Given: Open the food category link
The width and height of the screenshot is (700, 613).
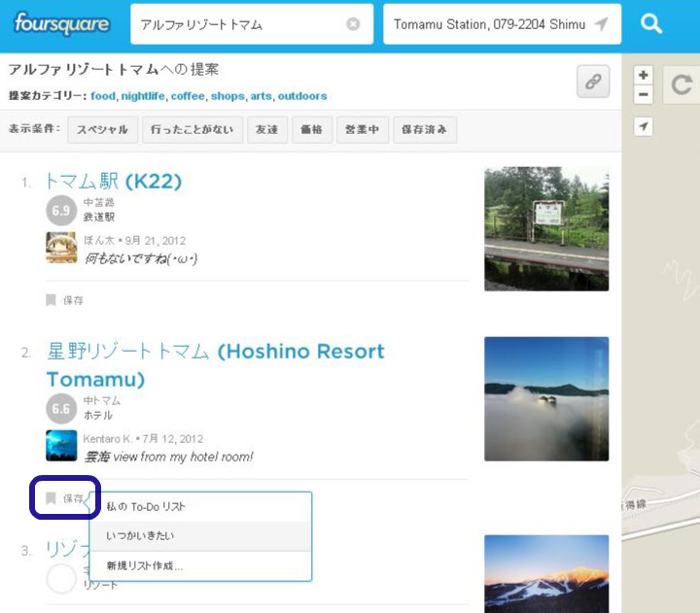Looking at the screenshot, I should (103, 96).
